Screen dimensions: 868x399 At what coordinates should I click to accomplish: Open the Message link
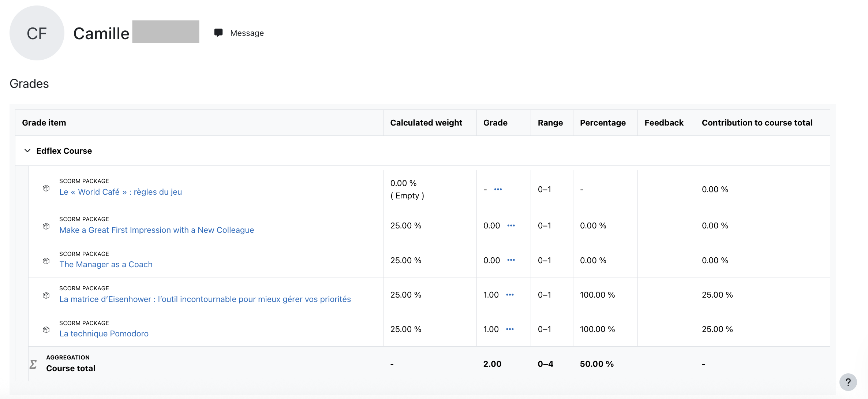[x=247, y=33]
